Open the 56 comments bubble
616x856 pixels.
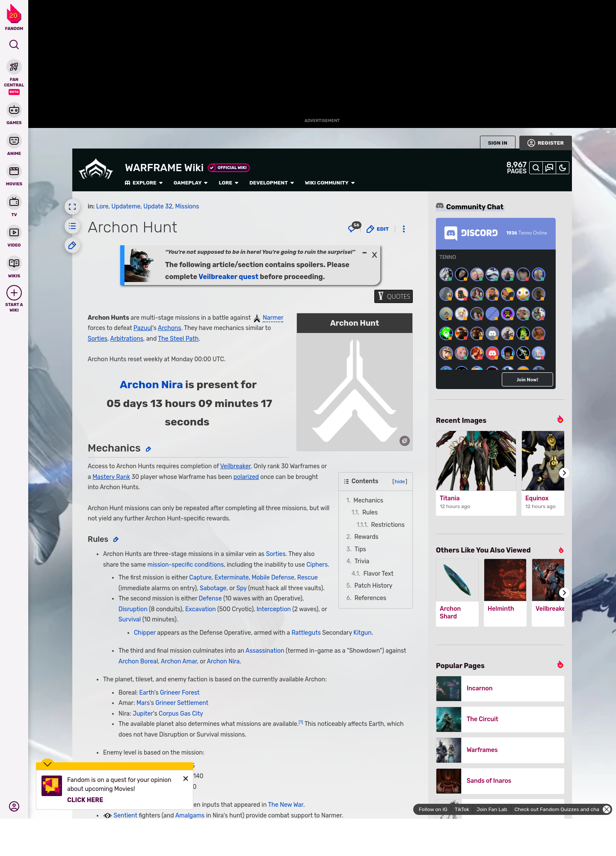(354, 228)
